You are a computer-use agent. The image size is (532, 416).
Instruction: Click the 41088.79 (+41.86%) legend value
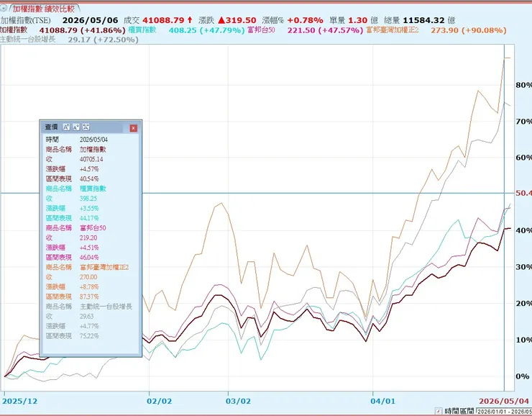83,30
